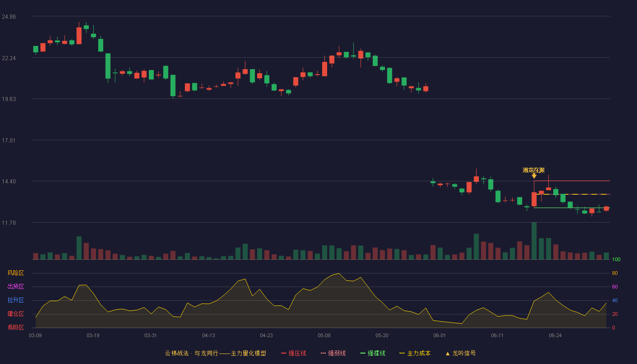The image size is (637, 364).
Task: Click the 05-08 date axis label
Action: tap(324, 335)
